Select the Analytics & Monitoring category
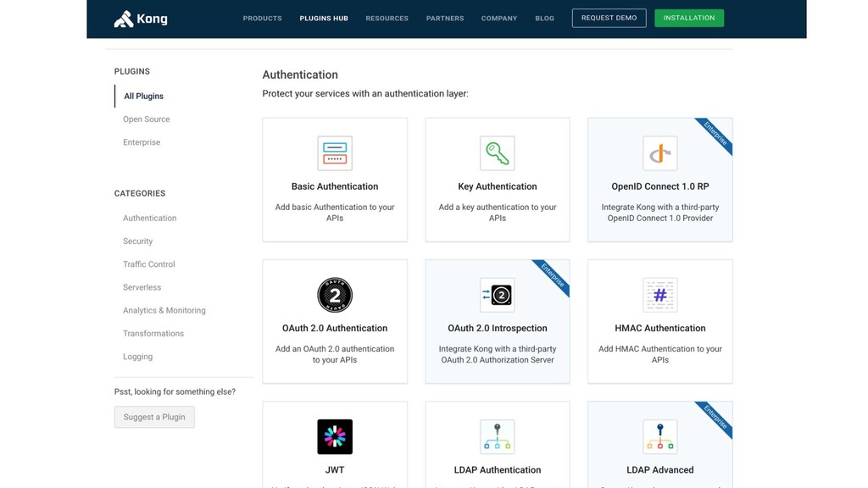868x488 pixels. (x=164, y=310)
